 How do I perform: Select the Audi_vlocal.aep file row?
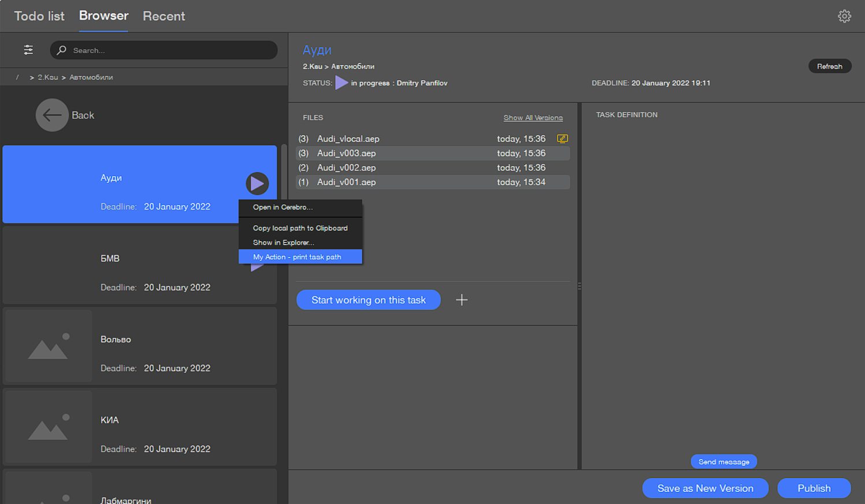(x=433, y=139)
